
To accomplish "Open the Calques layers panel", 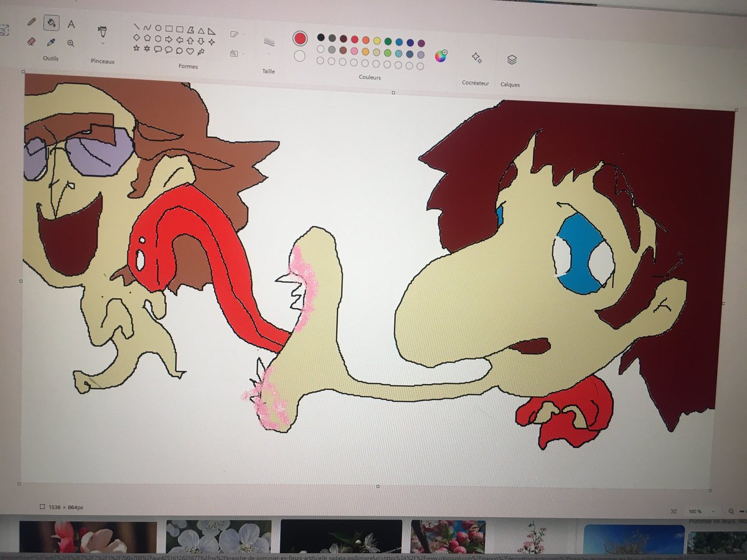I will click(512, 60).
